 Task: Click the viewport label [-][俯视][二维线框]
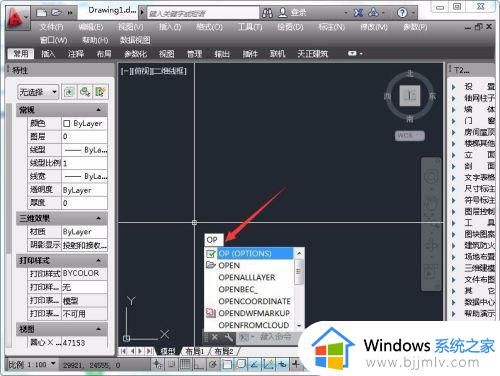pyautogui.click(x=154, y=71)
